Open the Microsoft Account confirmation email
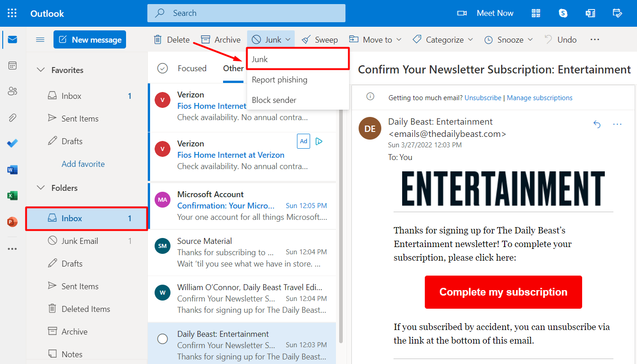637x364 pixels. [x=243, y=206]
